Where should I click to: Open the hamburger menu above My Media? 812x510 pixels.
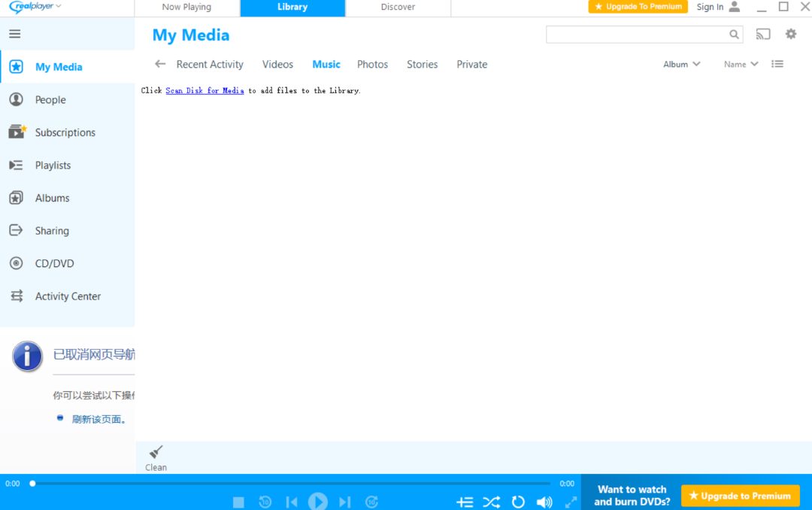point(14,33)
